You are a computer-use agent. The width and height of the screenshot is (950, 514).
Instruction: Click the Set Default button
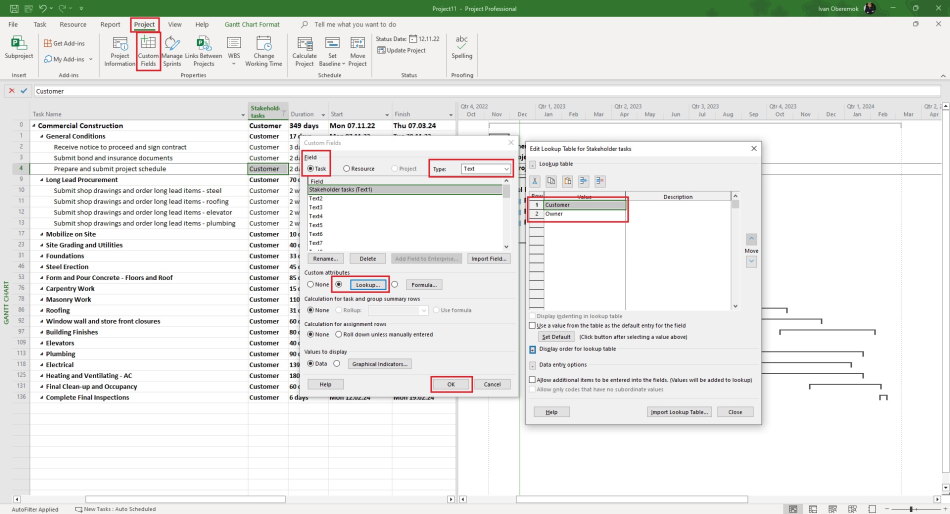pos(556,336)
